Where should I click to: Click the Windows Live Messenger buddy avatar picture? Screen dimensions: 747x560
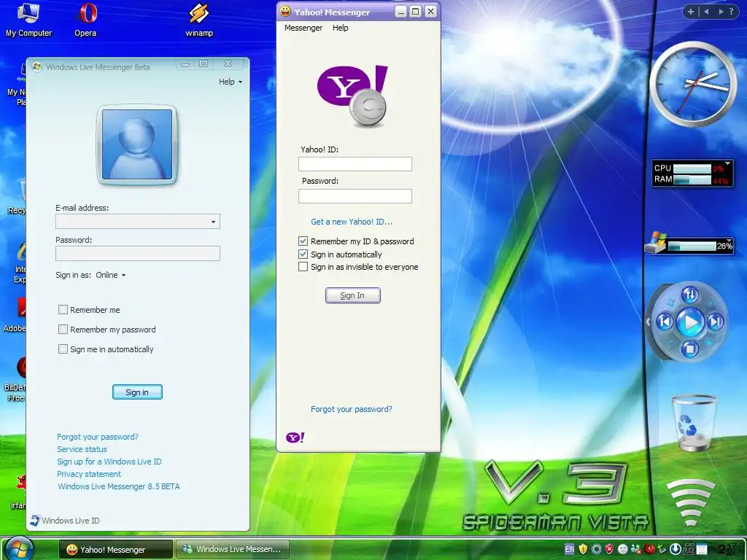pos(137,144)
